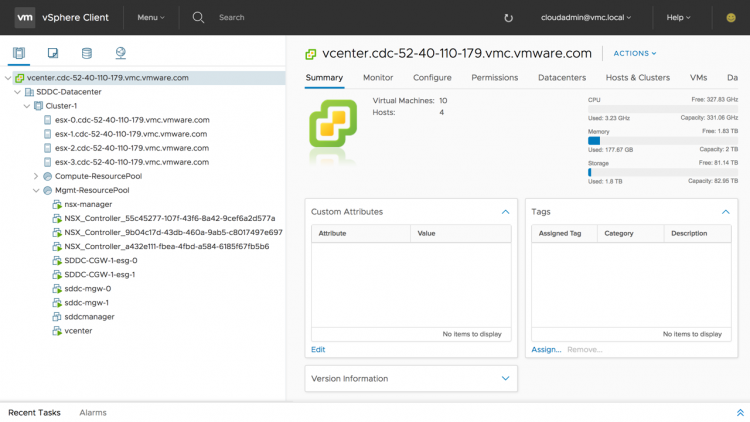Open the Storage inventory view icon
This screenshot has height=422, width=750.
87,53
